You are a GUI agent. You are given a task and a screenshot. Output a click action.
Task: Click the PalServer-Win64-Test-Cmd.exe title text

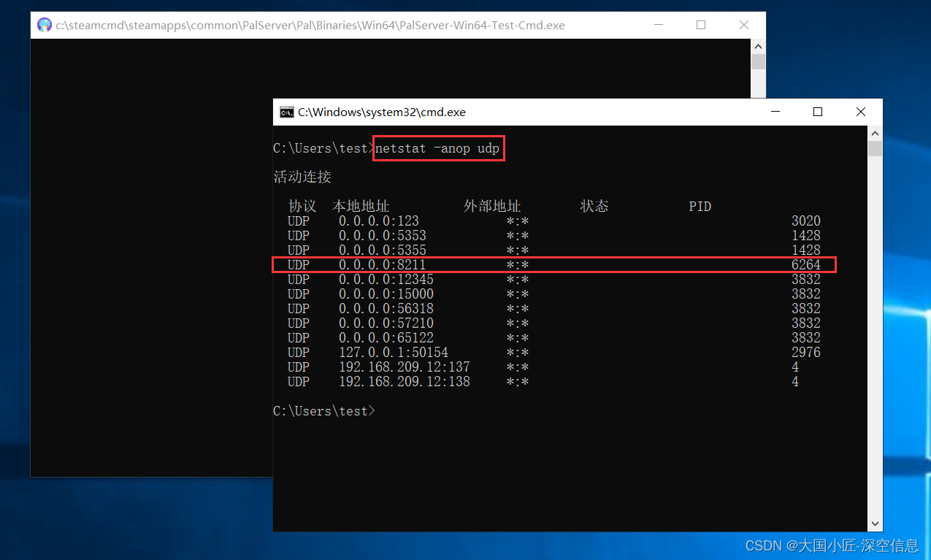[x=310, y=24]
